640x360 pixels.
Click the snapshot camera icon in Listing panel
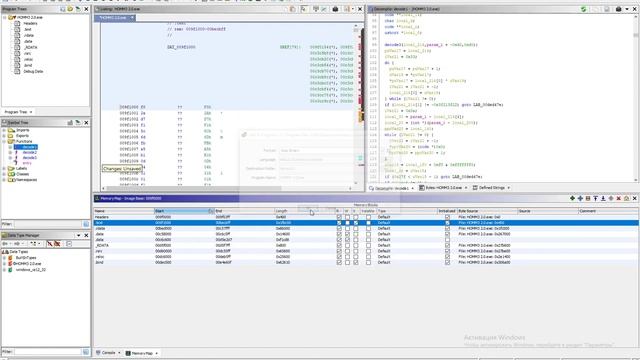click(x=335, y=9)
